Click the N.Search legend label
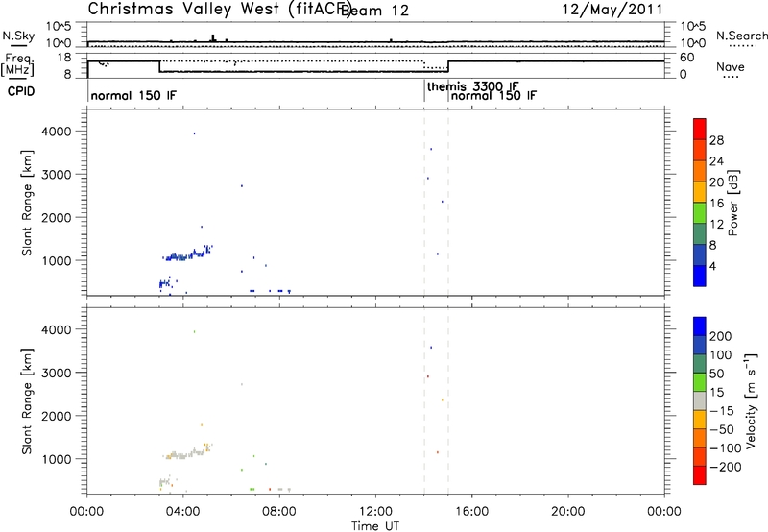Screen dimensions: 768x532 pos(742,36)
